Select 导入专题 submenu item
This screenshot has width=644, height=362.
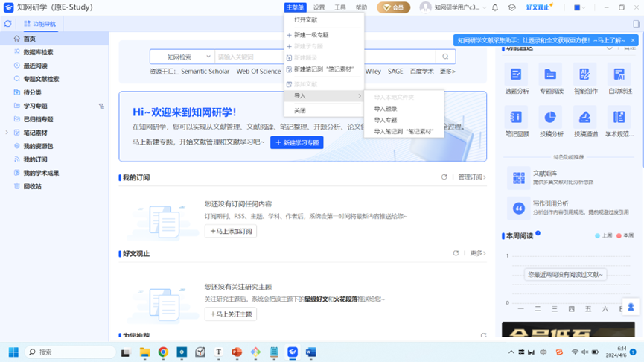[x=404, y=120]
